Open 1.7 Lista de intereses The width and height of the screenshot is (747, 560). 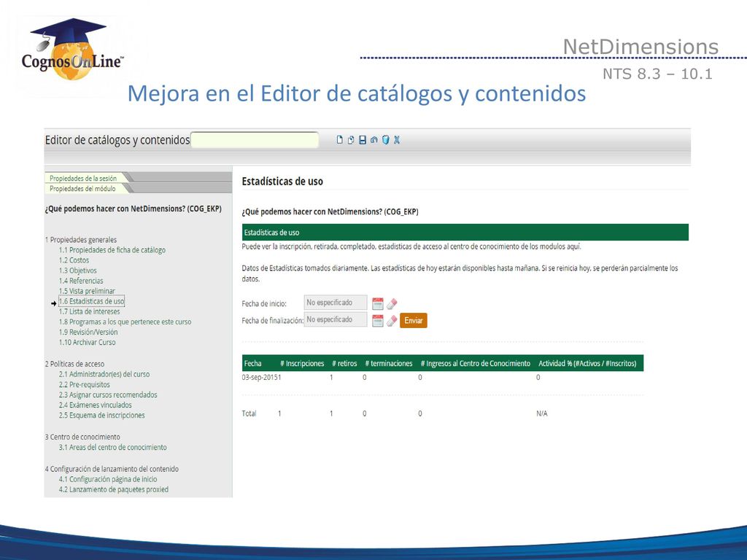click(x=90, y=311)
